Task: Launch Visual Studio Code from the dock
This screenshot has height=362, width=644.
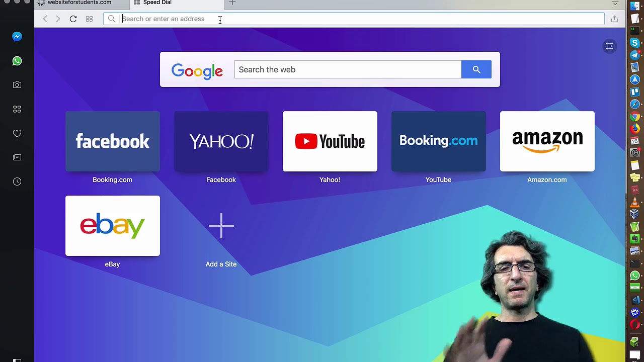Action: [635, 300]
